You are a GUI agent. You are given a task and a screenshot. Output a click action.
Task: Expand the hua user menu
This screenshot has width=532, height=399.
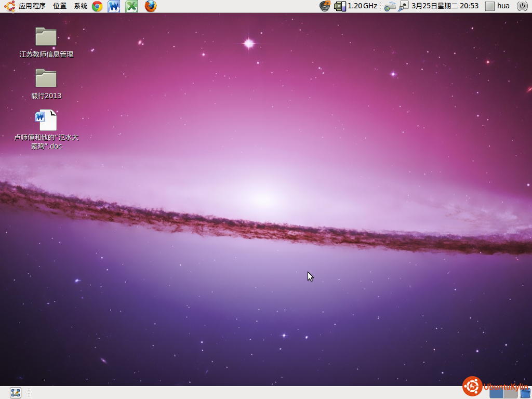click(498, 6)
